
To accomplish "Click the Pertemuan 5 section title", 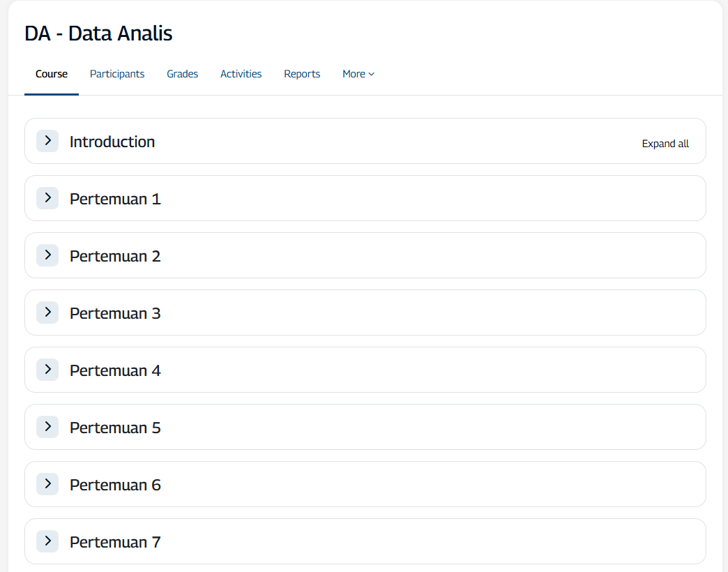I will pyautogui.click(x=115, y=428).
